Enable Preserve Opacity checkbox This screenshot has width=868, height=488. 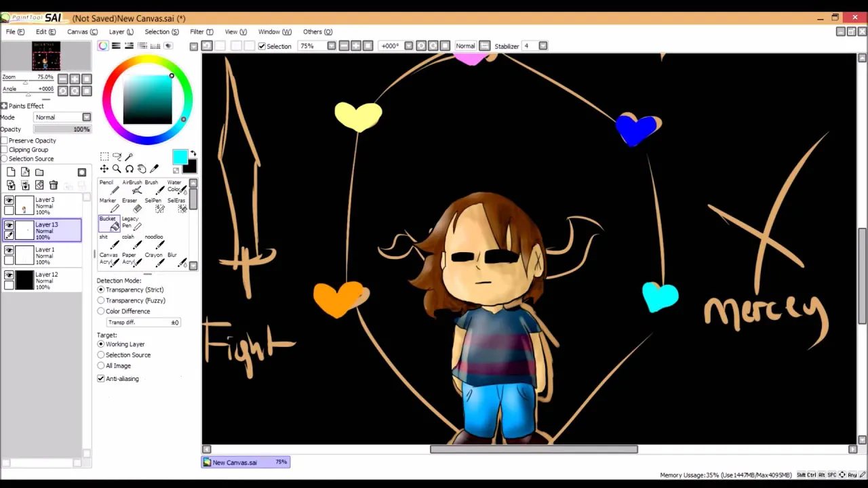click(x=4, y=140)
